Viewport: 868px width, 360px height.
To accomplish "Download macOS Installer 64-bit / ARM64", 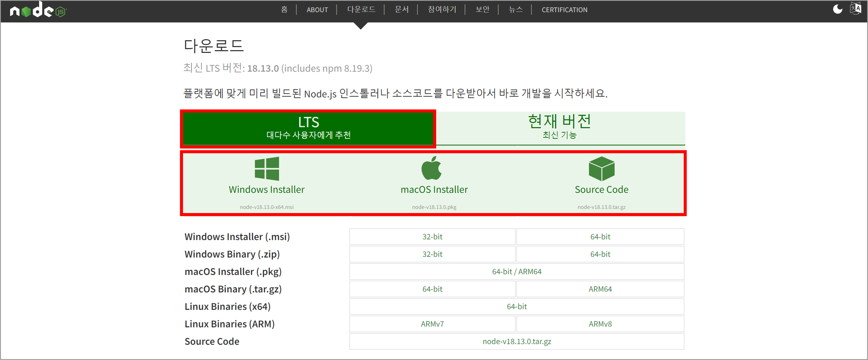I will pyautogui.click(x=516, y=272).
